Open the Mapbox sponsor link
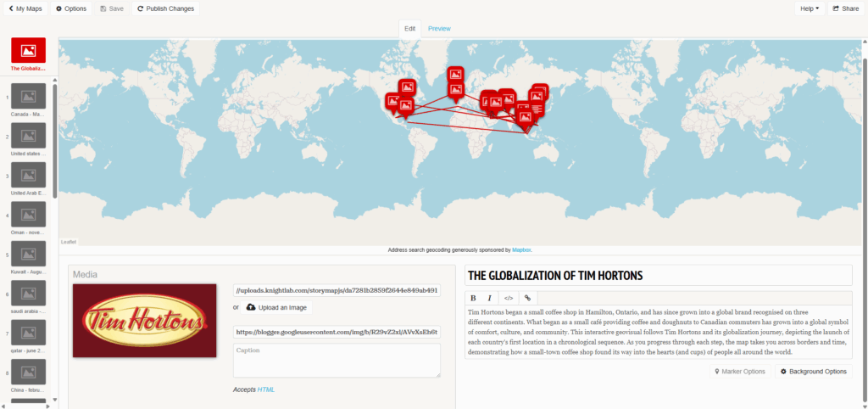This screenshot has height=409, width=868. 520,250
